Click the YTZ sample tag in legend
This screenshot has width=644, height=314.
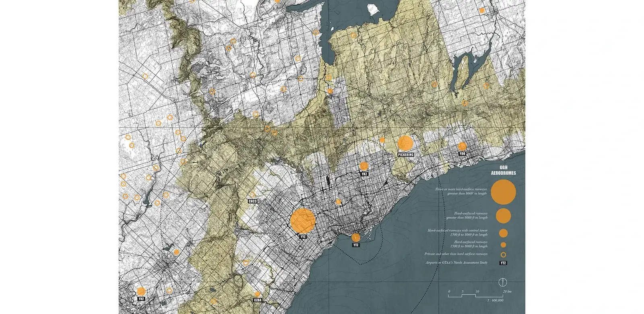(503, 263)
